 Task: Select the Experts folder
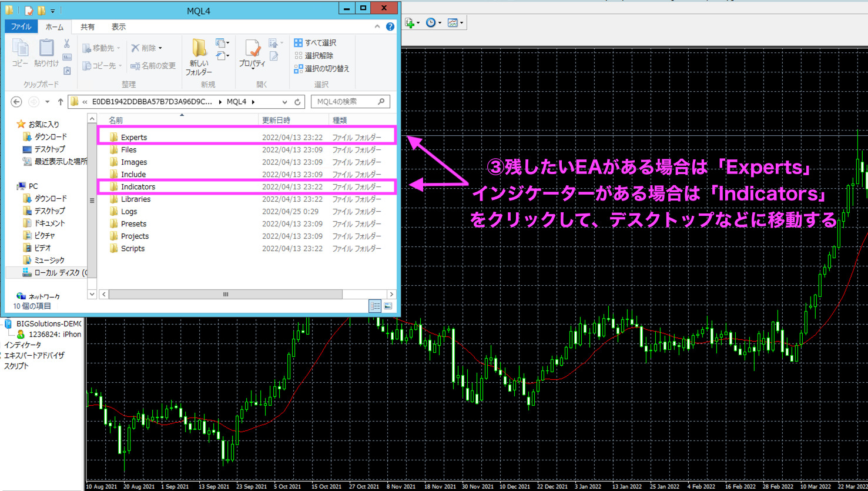point(134,137)
